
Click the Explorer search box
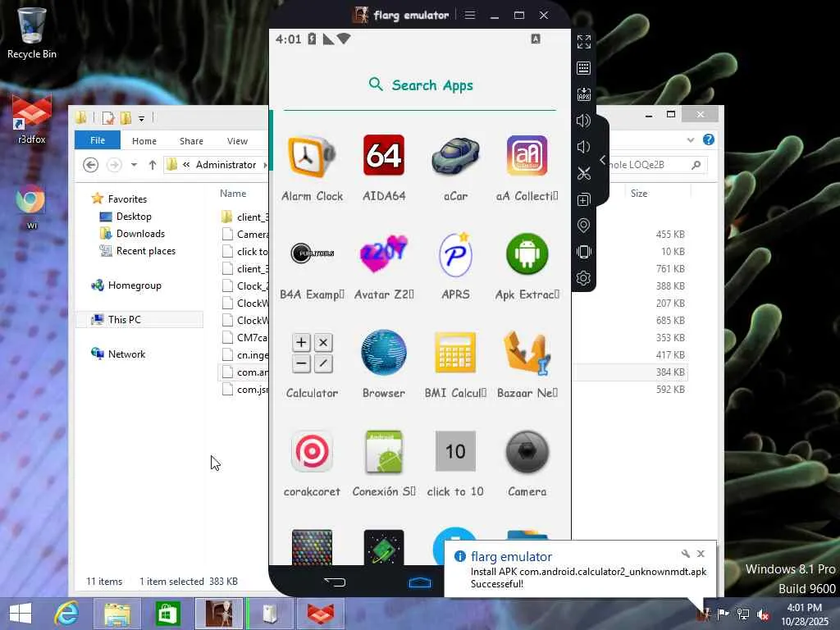point(654,165)
